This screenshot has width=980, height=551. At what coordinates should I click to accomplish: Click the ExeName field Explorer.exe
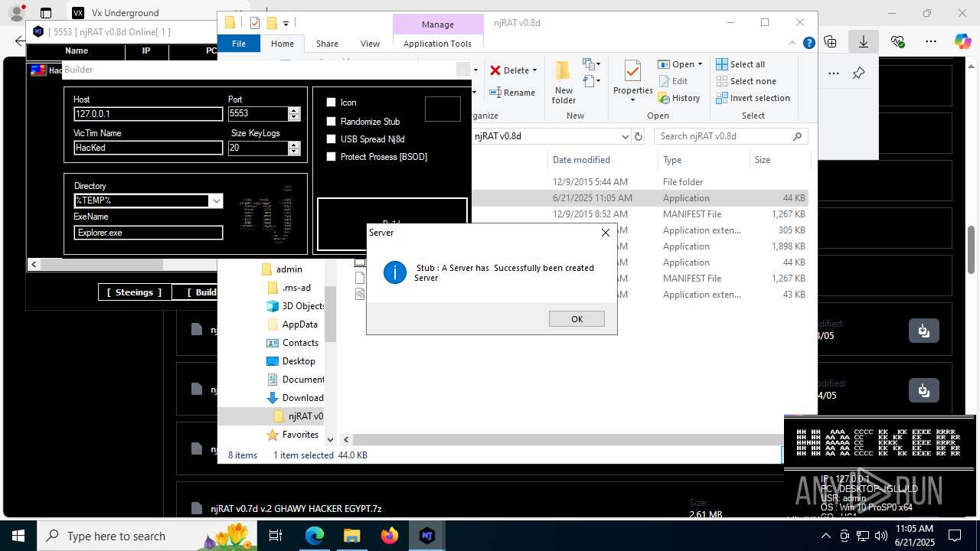point(148,233)
